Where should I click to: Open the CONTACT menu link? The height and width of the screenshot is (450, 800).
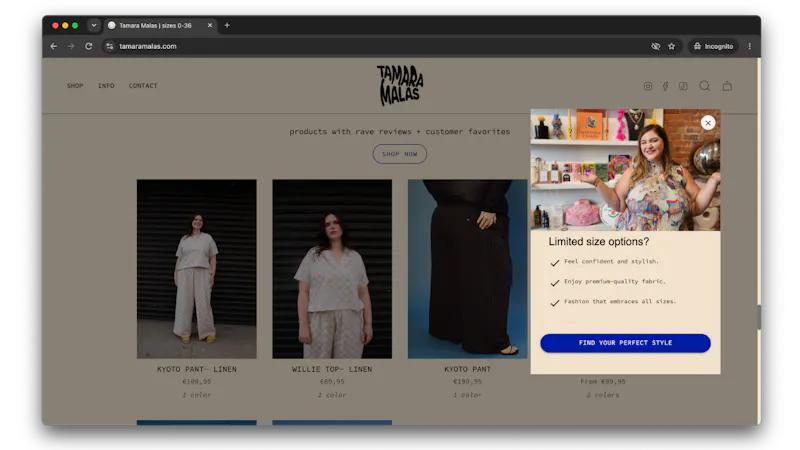[x=143, y=86]
